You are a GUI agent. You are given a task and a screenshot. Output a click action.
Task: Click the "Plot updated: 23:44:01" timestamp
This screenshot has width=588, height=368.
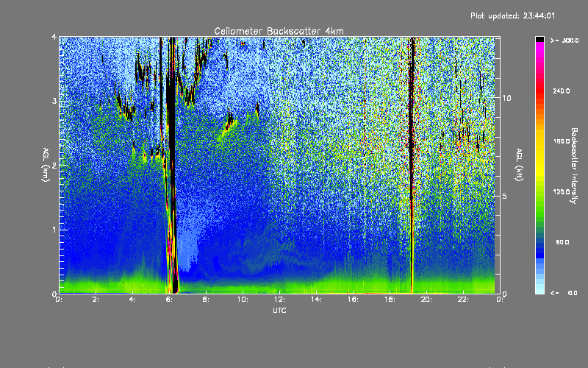coord(512,15)
